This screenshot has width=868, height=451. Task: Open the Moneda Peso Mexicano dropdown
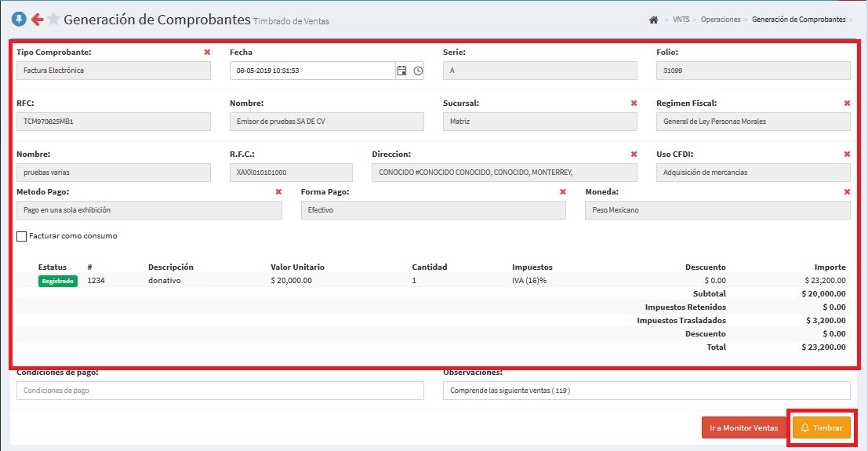tap(717, 210)
